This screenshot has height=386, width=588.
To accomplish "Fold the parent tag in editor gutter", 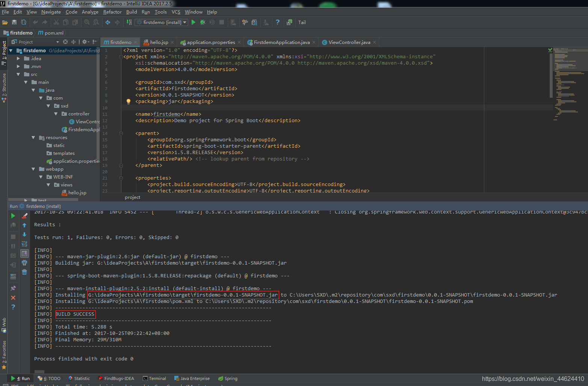I will coord(121,133).
